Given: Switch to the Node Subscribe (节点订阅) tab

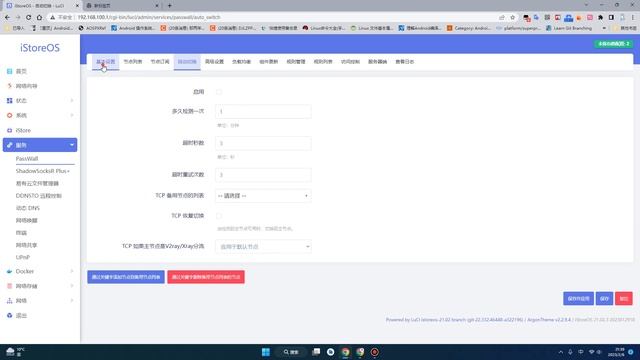Looking at the screenshot, I should 160,62.
